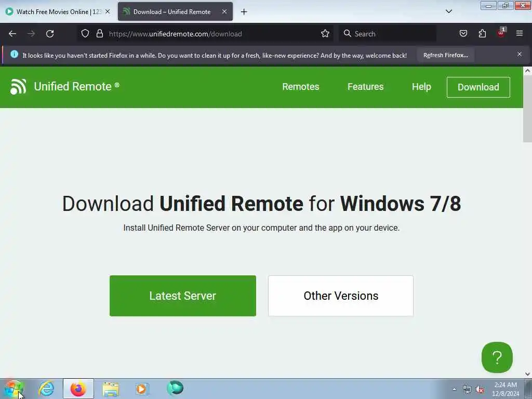Viewport: 532px width, 399px height.
Task: Open the Windows Start menu
Action: [x=14, y=389]
